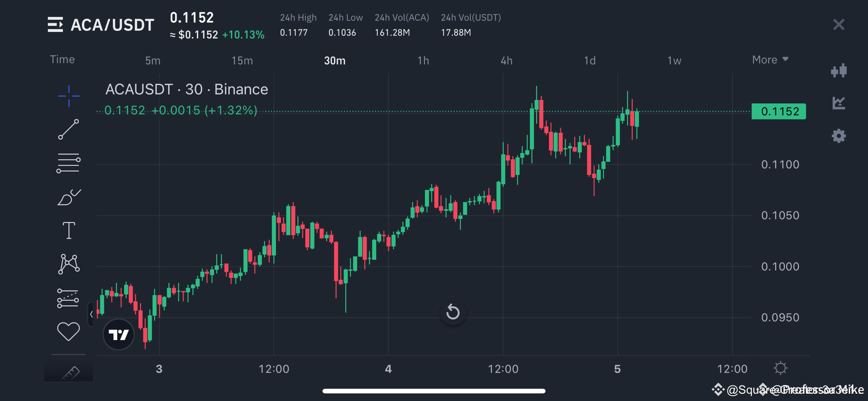The width and height of the screenshot is (868, 401).
Task: Click the current price label 0.1152
Action: 778,111
